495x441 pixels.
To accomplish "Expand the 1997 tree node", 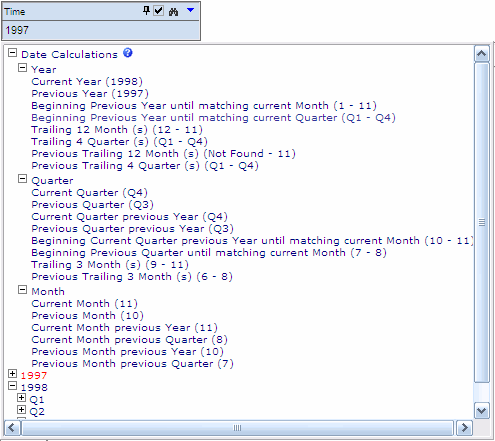I will tap(12, 374).
